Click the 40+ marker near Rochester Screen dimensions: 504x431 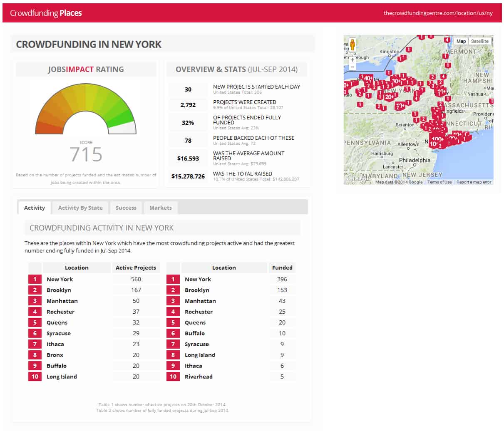tap(368, 78)
